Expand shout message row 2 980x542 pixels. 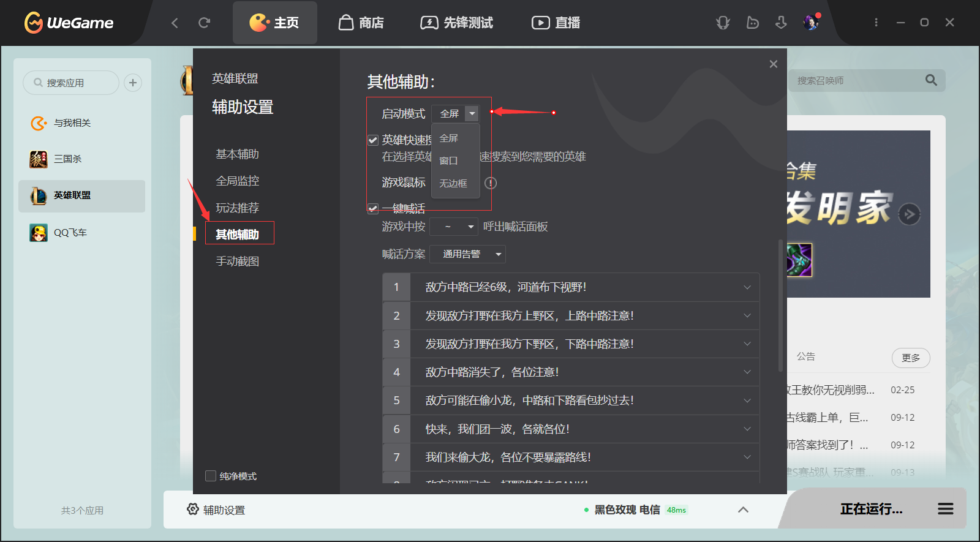point(747,316)
